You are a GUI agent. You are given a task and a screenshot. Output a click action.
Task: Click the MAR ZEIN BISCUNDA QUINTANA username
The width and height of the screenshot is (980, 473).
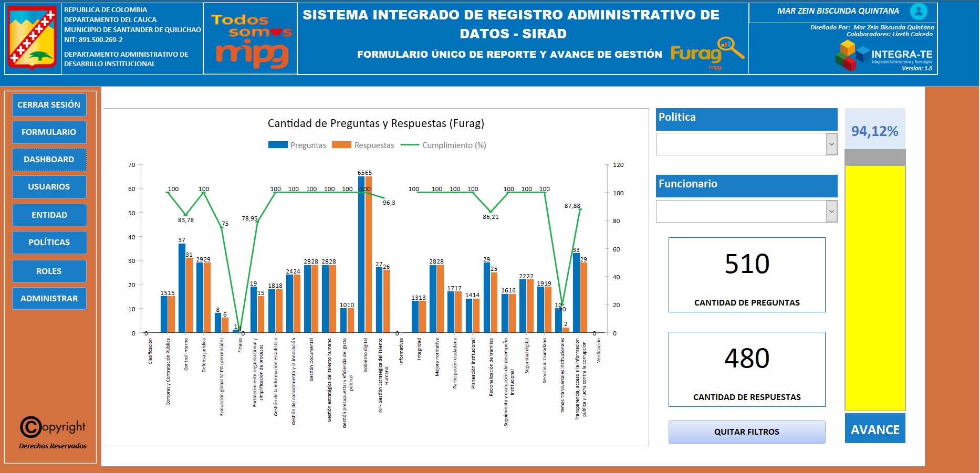coord(838,11)
